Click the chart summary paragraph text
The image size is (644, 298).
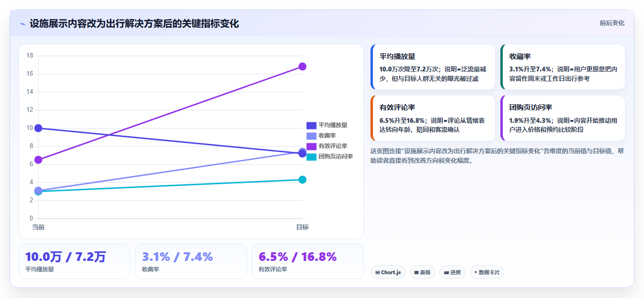pos(497,156)
